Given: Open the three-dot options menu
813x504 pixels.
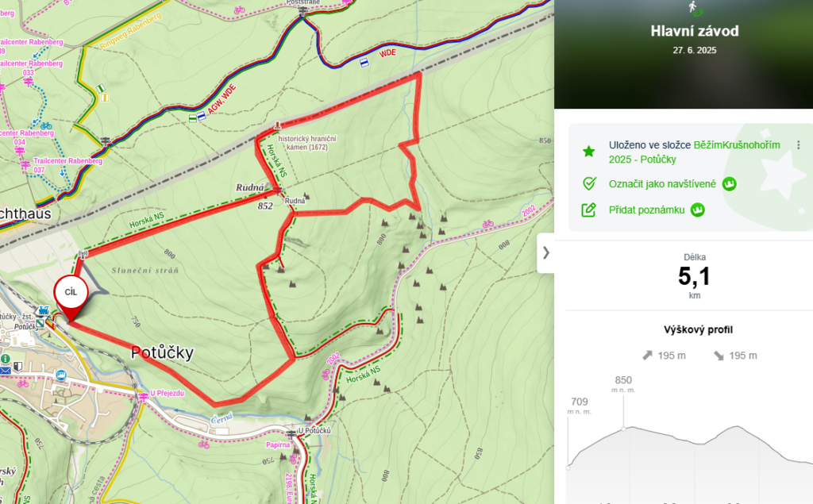Looking at the screenshot, I should point(799,144).
